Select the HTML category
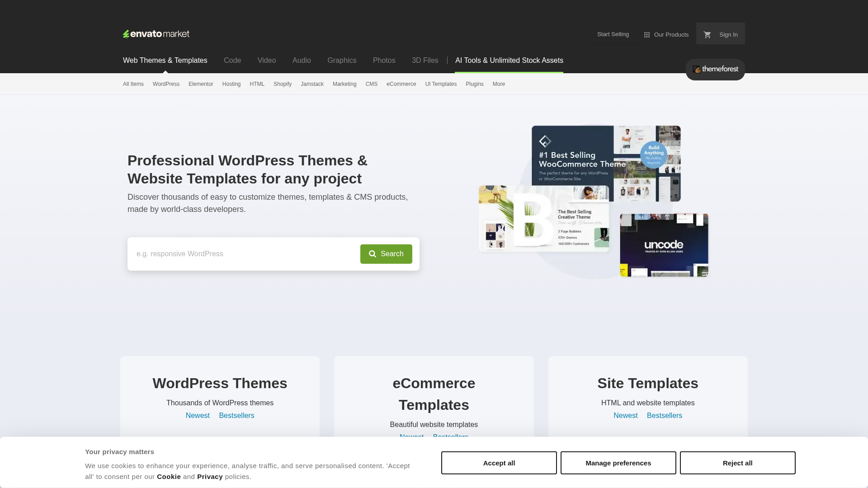The width and height of the screenshot is (868, 488). tap(257, 84)
